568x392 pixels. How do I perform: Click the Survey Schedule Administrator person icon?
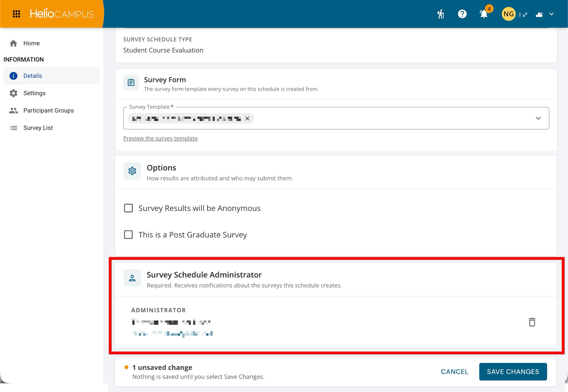pyautogui.click(x=132, y=278)
